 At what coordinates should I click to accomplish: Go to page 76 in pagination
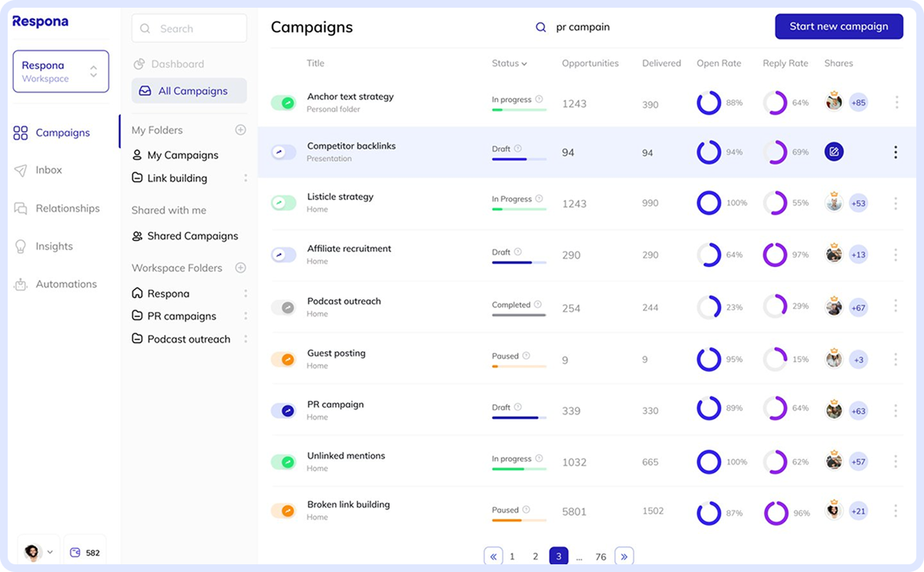coord(601,557)
